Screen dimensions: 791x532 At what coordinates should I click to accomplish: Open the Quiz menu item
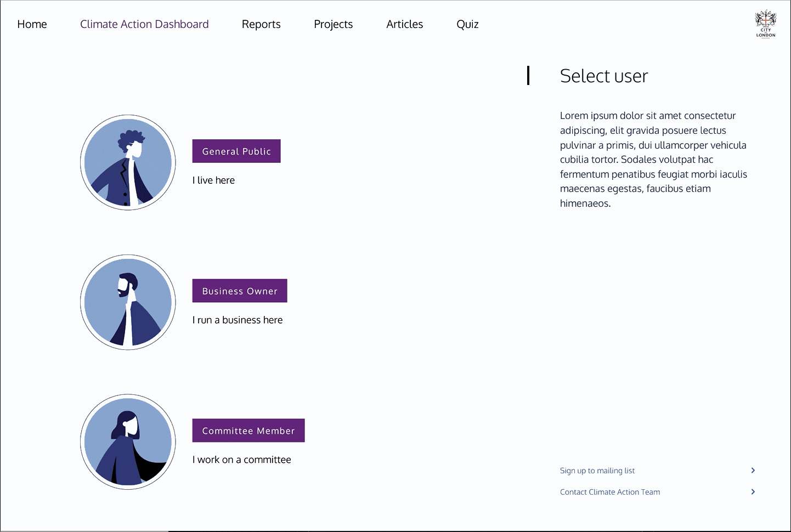pyautogui.click(x=467, y=24)
